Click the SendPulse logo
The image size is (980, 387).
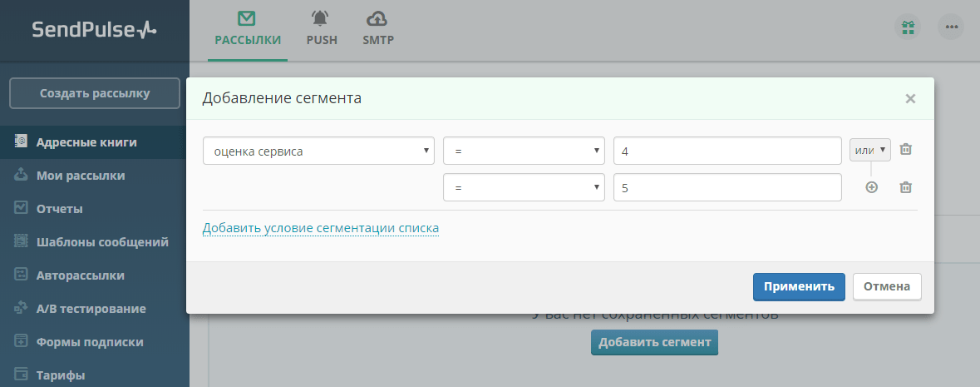click(95, 29)
